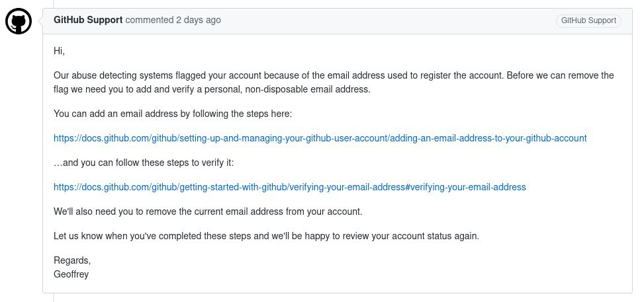The height and width of the screenshot is (302, 644).
Task: Click the "2 days ago" timestamp
Action: click(x=199, y=20)
